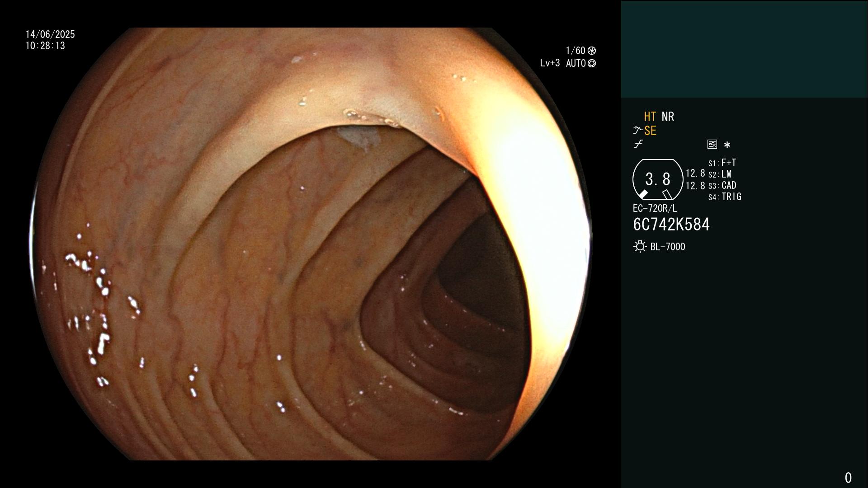
Task: Click the image counter 0
Action: pyautogui.click(x=848, y=478)
